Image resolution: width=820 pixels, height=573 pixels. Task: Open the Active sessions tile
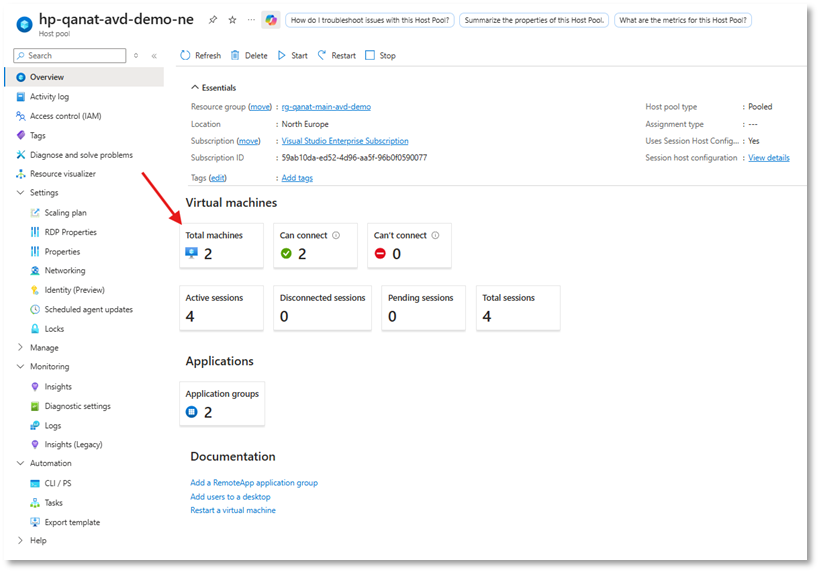point(221,308)
